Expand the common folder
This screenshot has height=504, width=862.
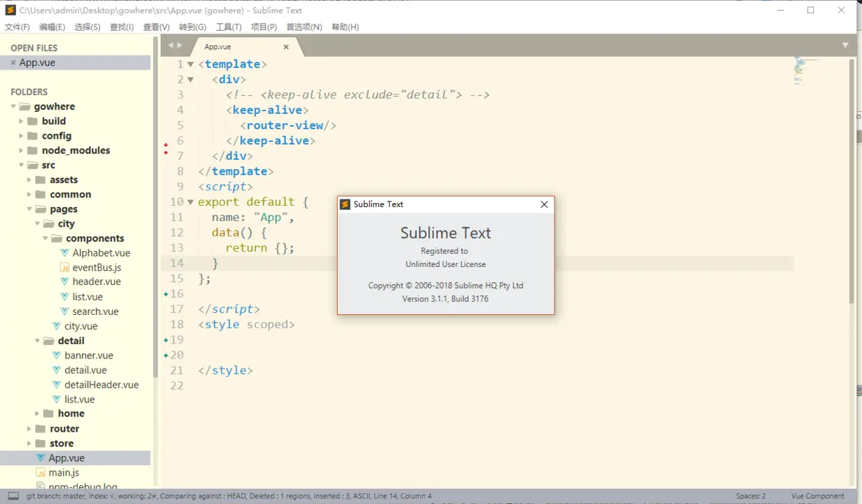[x=29, y=195]
